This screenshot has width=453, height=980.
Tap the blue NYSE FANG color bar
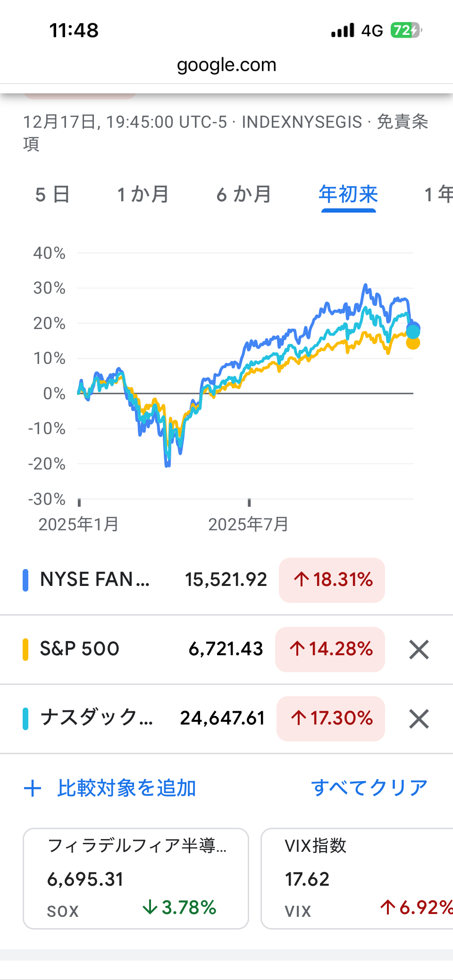coord(25,580)
